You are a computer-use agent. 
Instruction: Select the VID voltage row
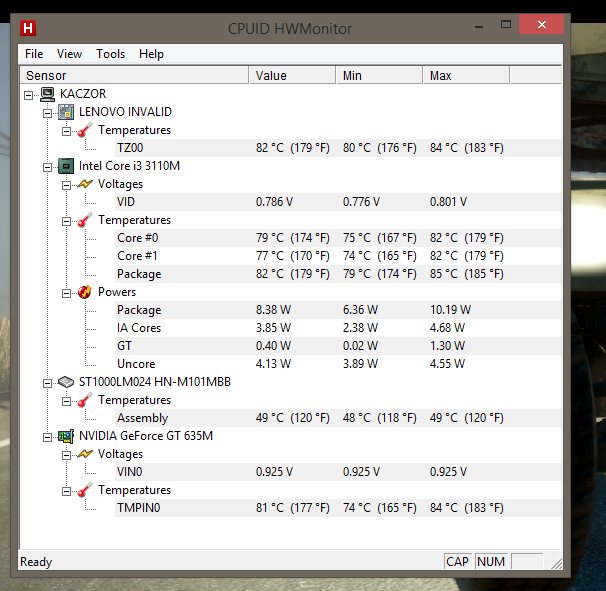coord(338,202)
